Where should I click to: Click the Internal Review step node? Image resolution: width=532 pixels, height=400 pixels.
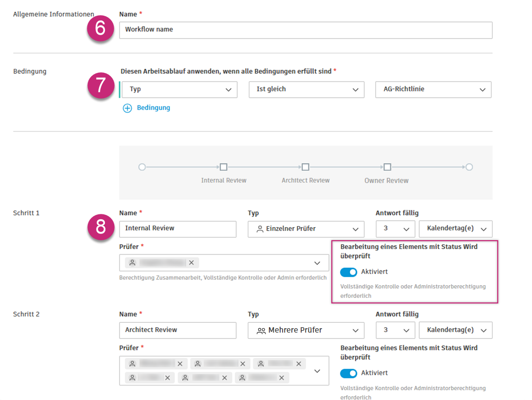click(x=224, y=167)
